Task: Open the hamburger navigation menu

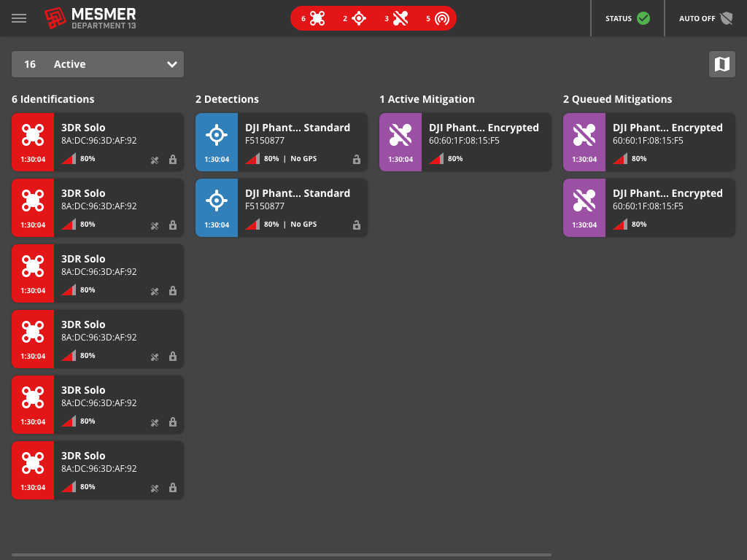Action: (x=19, y=18)
